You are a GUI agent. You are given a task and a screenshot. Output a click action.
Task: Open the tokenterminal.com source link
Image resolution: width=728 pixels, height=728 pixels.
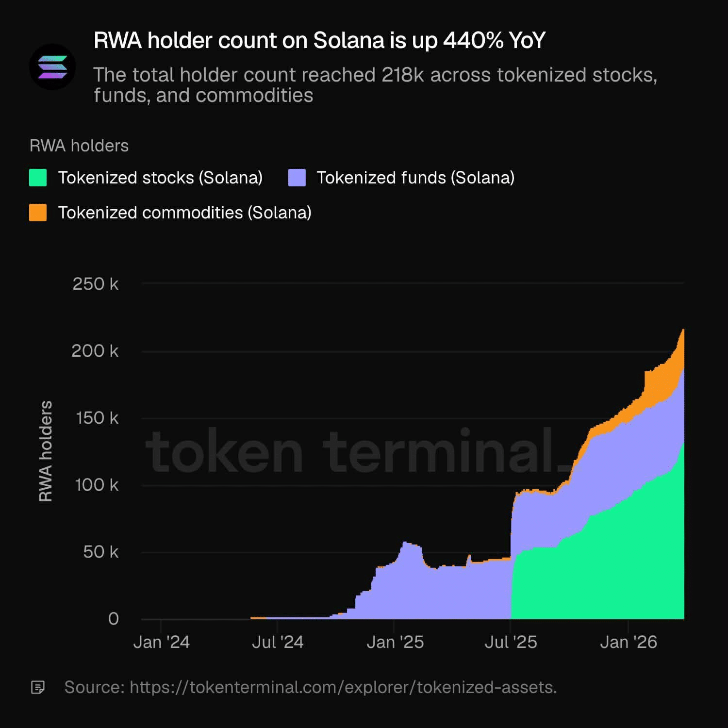click(343, 687)
